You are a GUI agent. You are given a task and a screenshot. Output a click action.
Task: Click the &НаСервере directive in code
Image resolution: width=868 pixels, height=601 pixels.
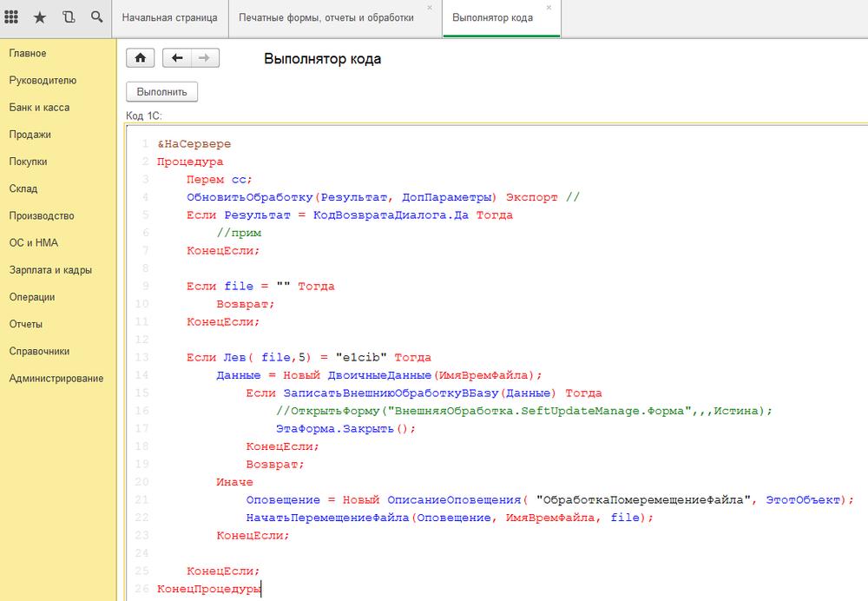point(194,144)
